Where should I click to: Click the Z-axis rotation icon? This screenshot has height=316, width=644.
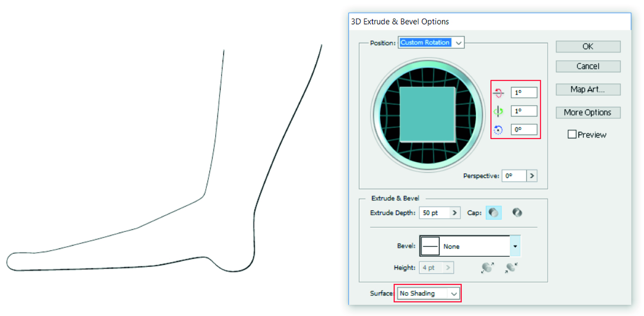click(x=498, y=130)
